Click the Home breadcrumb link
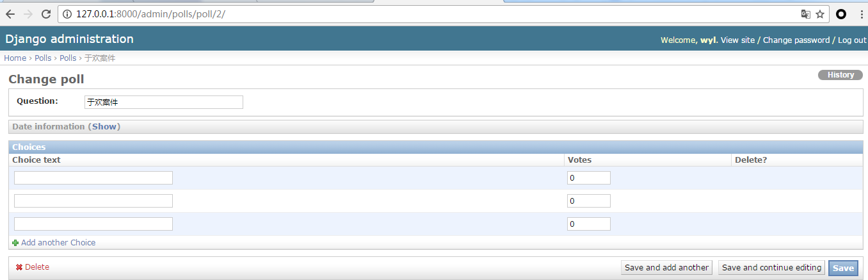The image size is (868, 280). (15, 58)
